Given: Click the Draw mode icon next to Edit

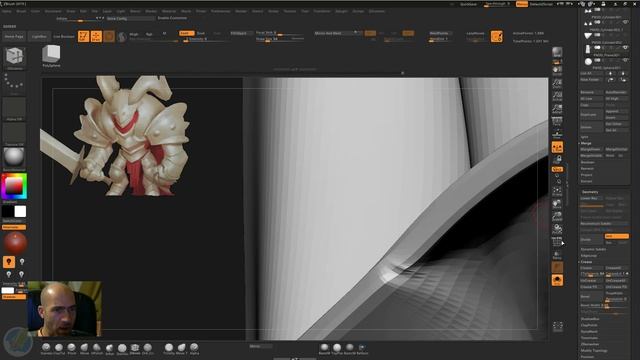Looking at the screenshot, I should coord(96,36).
